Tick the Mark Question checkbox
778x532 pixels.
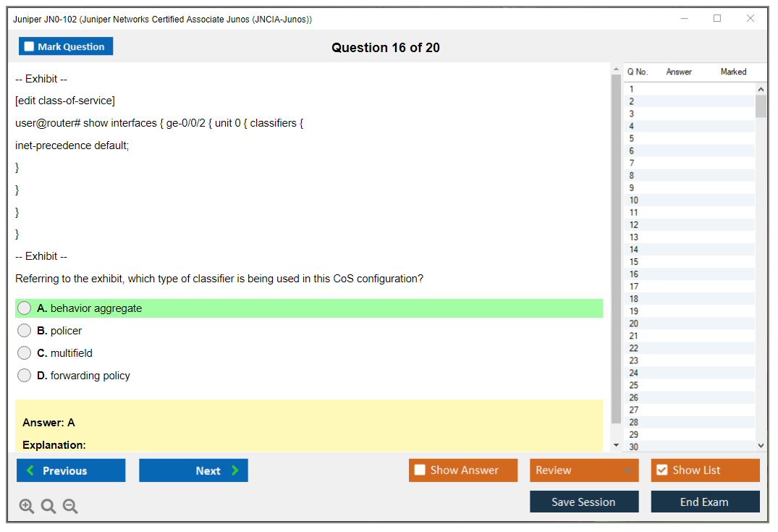[x=30, y=47]
